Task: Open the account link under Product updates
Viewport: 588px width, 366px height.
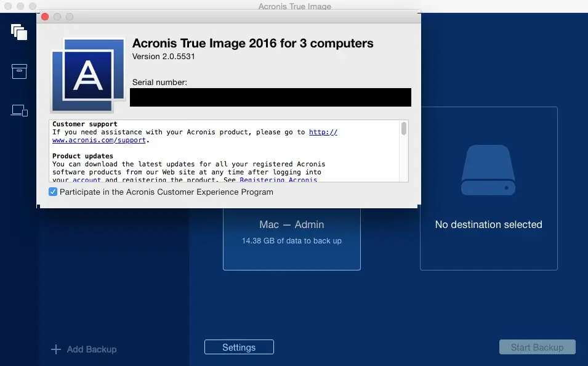Action: coord(87,180)
